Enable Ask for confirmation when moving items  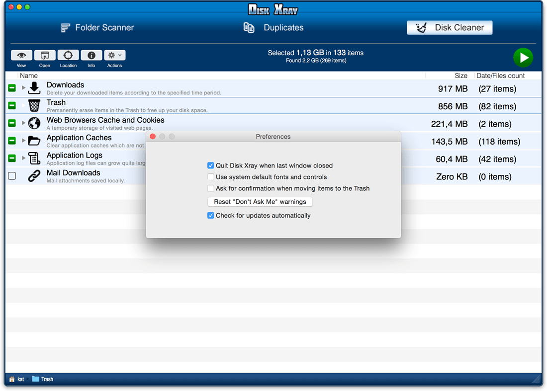click(210, 188)
